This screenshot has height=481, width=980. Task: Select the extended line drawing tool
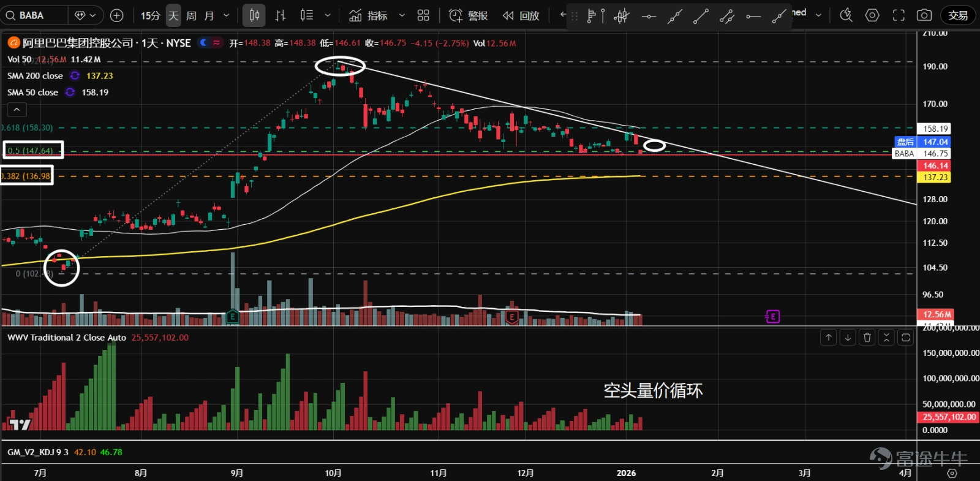675,17
